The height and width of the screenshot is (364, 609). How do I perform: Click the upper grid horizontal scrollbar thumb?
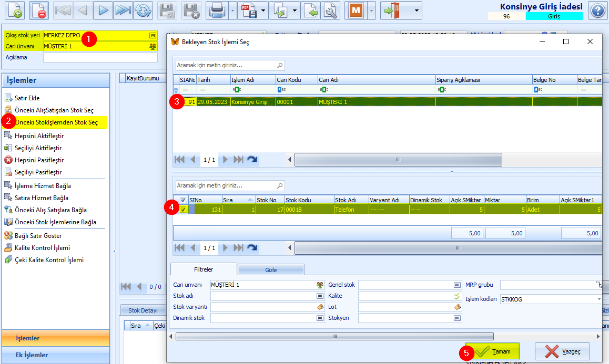[x=398, y=160]
